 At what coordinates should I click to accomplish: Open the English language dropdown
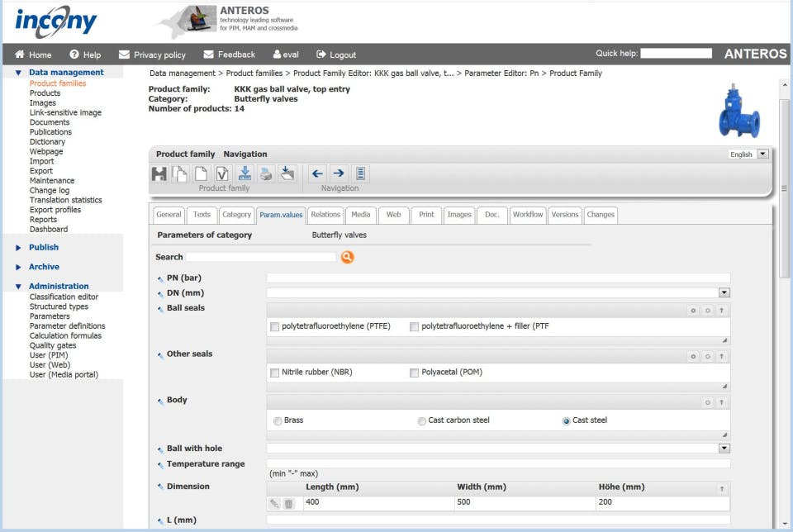coord(762,154)
